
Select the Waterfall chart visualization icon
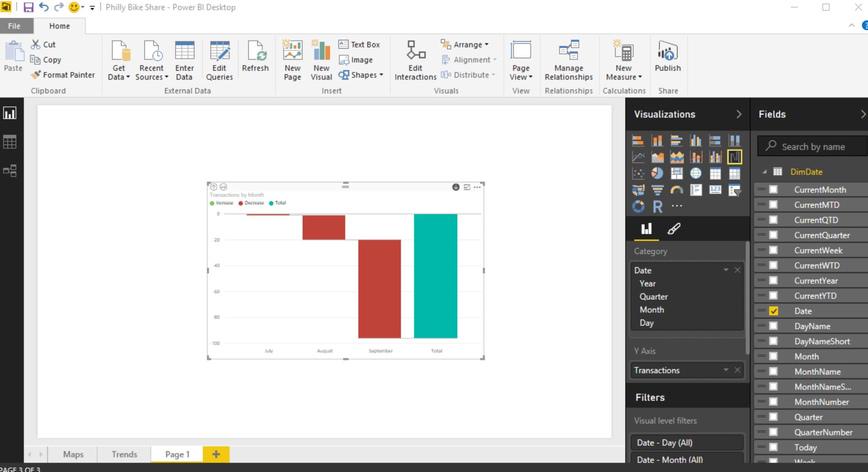click(x=734, y=157)
